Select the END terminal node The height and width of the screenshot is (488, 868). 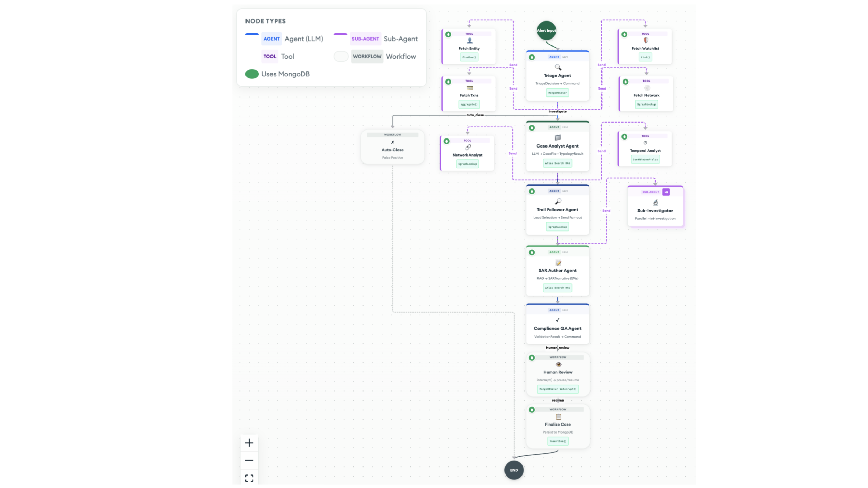(514, 470)
